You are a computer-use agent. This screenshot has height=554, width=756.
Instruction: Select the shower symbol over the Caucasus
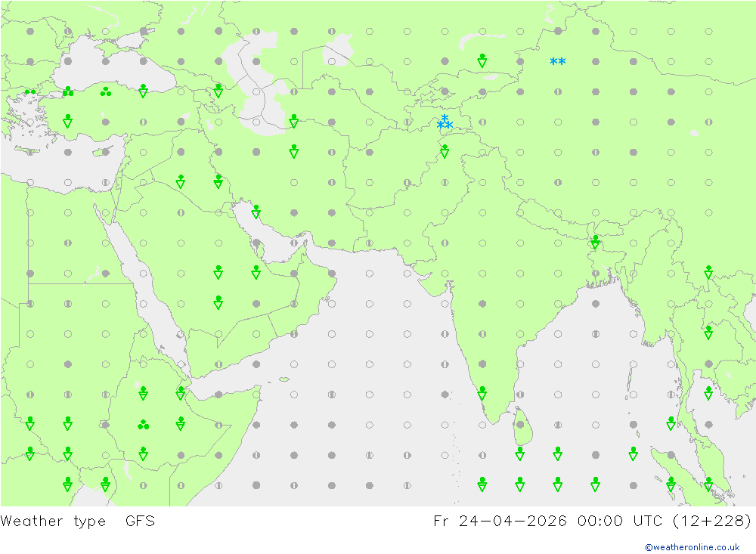218,91
